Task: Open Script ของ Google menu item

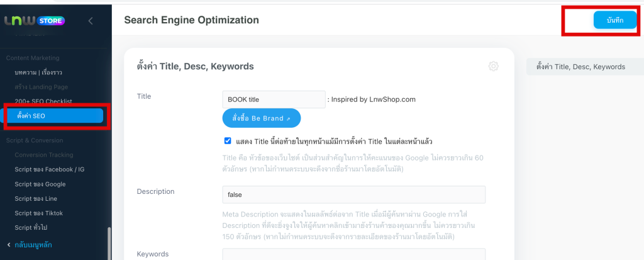Action: coord(40,184)
